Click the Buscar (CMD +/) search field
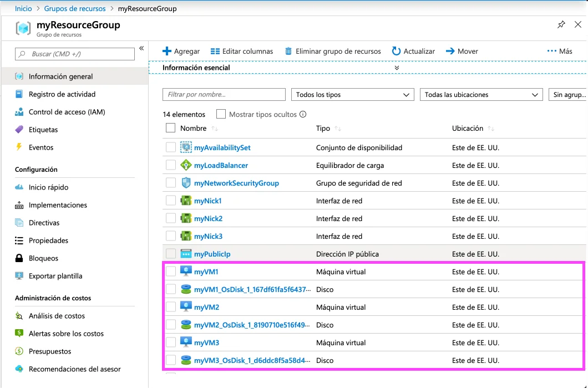The height and width of the screenshot is (389, 588). pos(75,54)
